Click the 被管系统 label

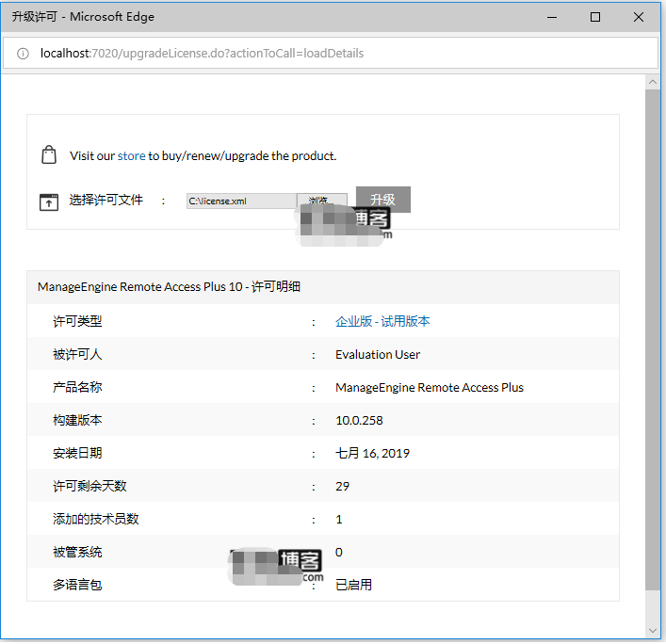click(77, 553)
